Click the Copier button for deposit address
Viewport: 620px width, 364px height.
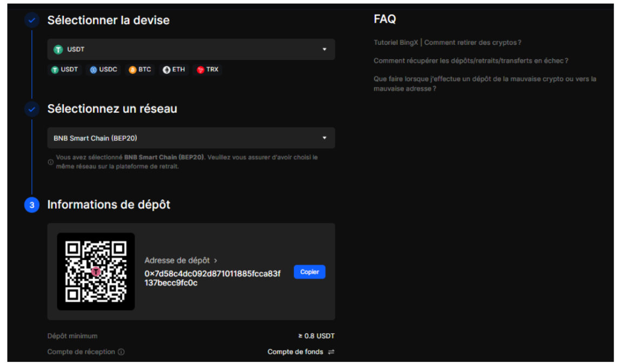click(x=310, y=272)
